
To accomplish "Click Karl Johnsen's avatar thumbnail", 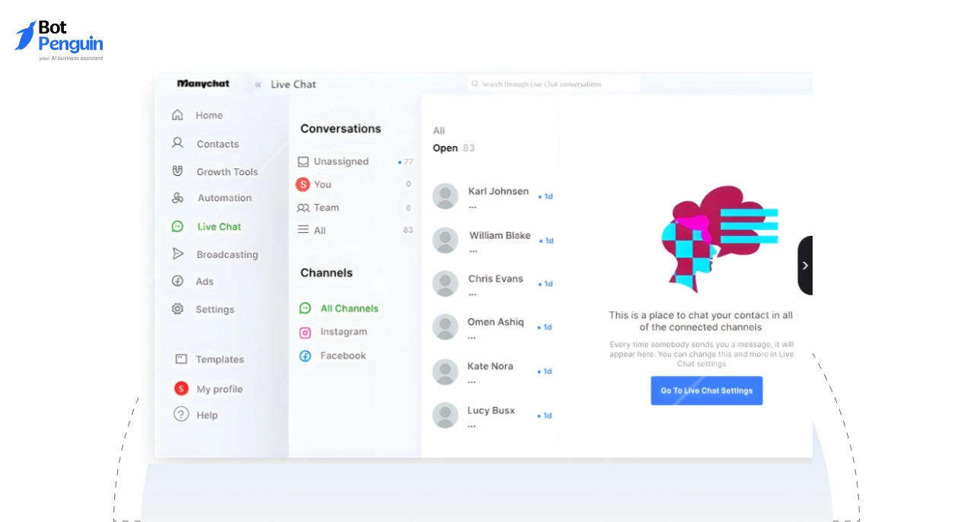I will (445, 196).
